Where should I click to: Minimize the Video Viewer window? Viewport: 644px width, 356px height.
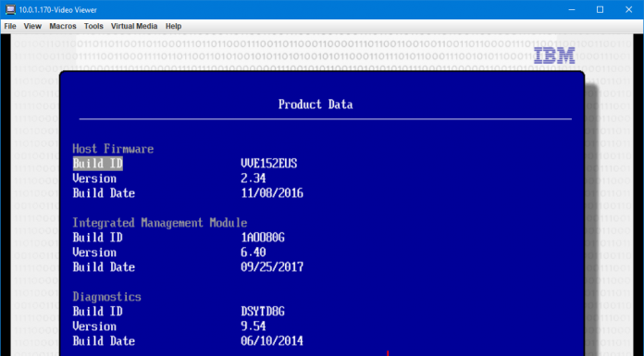point(572,9)
